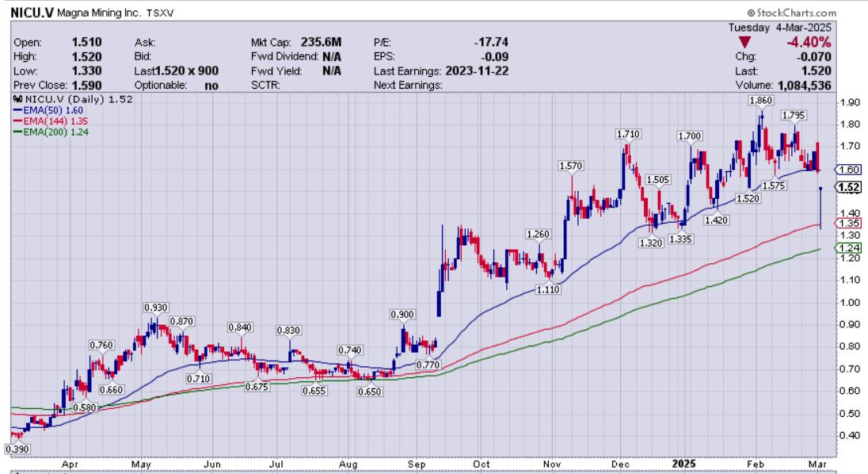Click the Fwd Yield N/A value
868x474 pixels.
coord(332,71)
